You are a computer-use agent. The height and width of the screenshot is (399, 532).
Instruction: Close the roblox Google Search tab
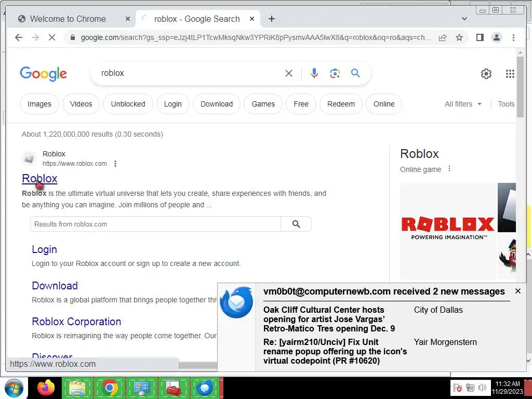[252, 19]
